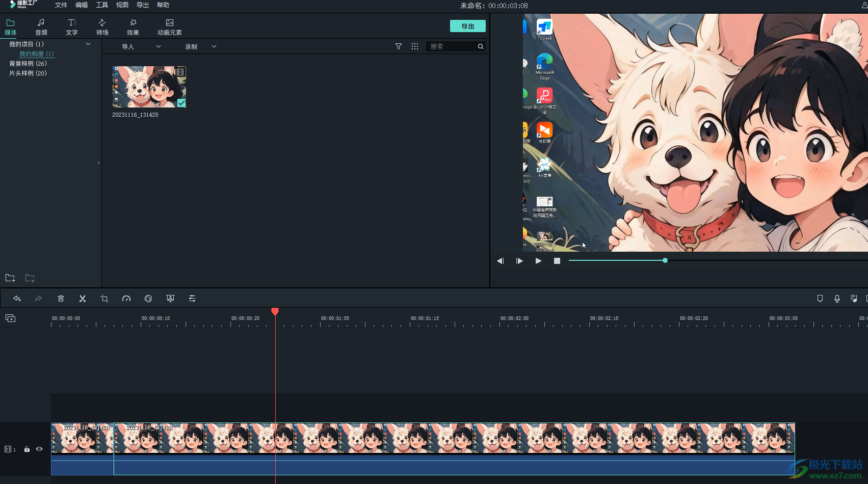Click the add new folder icon
This screenshot has width=868, height=484.
10,278
